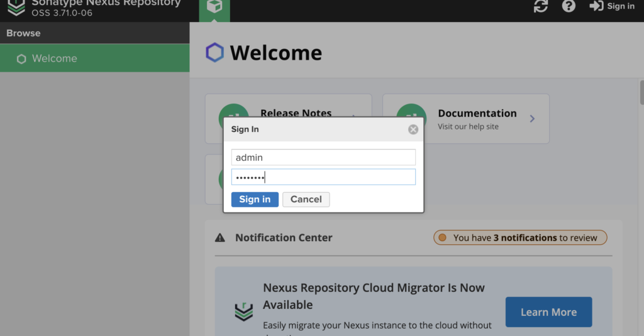
Task: Select the Welcome item in the Browse sidebar
Action: (x=55, y=58)
